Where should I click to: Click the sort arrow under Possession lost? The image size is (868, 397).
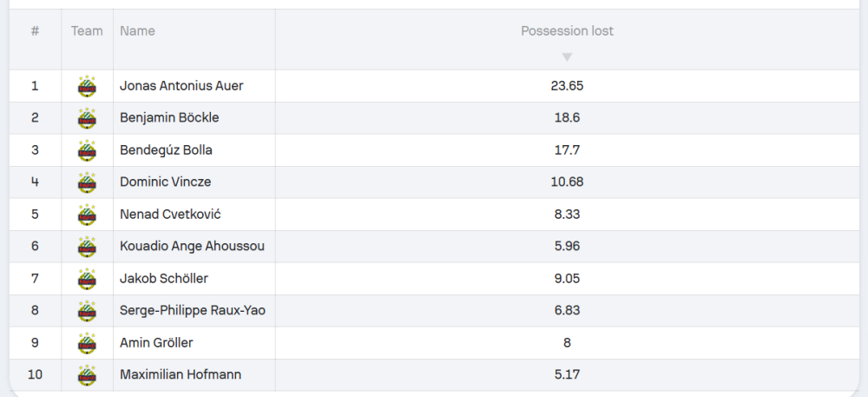point(567,57)
